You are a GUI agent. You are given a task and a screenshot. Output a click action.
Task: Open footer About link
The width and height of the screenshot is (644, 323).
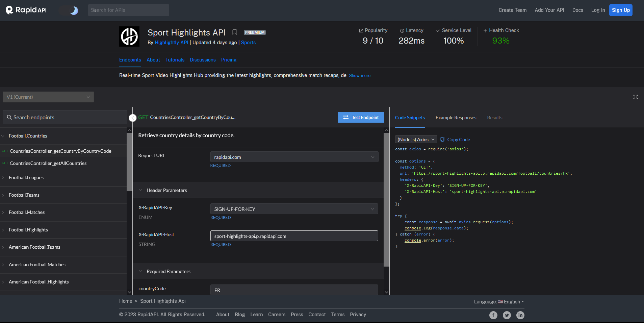coord(223,315)
